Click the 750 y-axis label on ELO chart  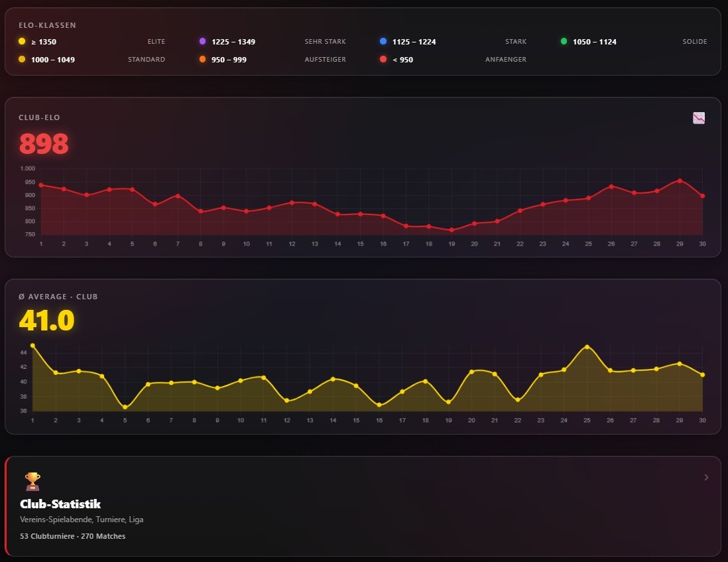pyautogui.click(x=30, y=235)
